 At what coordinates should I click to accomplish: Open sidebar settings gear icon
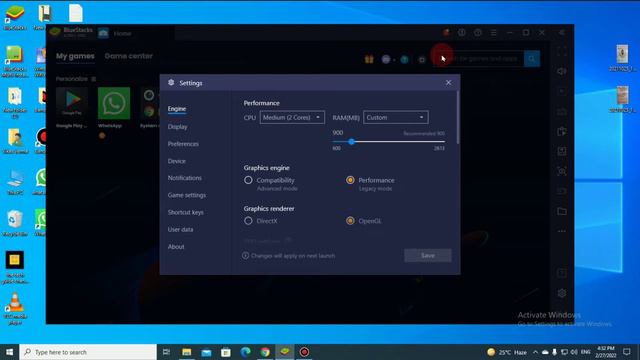click(x=562, y=293)
